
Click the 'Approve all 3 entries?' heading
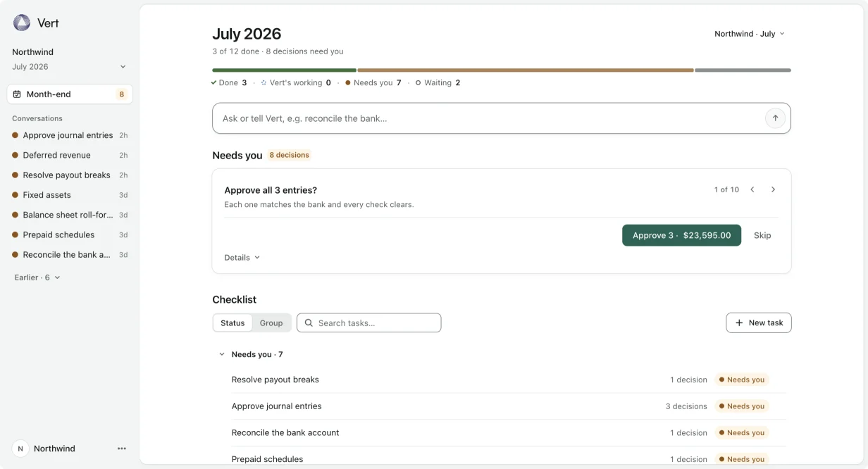point(271,190)
